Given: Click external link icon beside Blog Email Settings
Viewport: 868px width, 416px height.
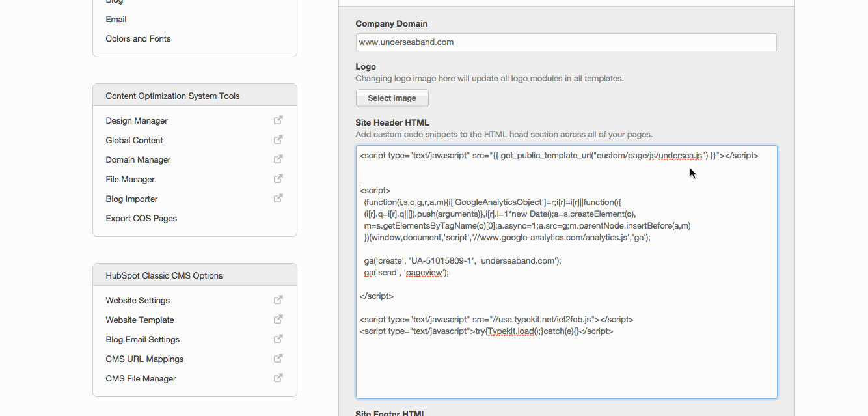Looking at the screenshot, I should (278, 339).
